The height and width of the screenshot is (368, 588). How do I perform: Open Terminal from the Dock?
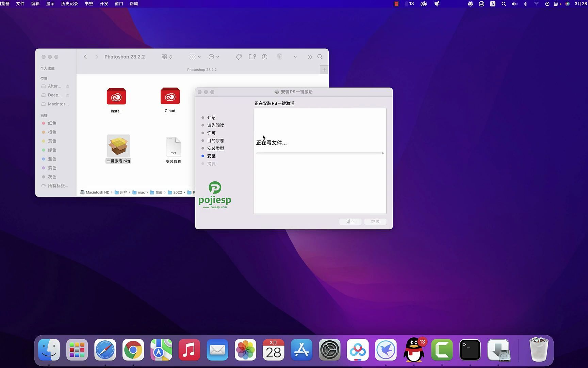pyautogui.click(x=470, y=350)
